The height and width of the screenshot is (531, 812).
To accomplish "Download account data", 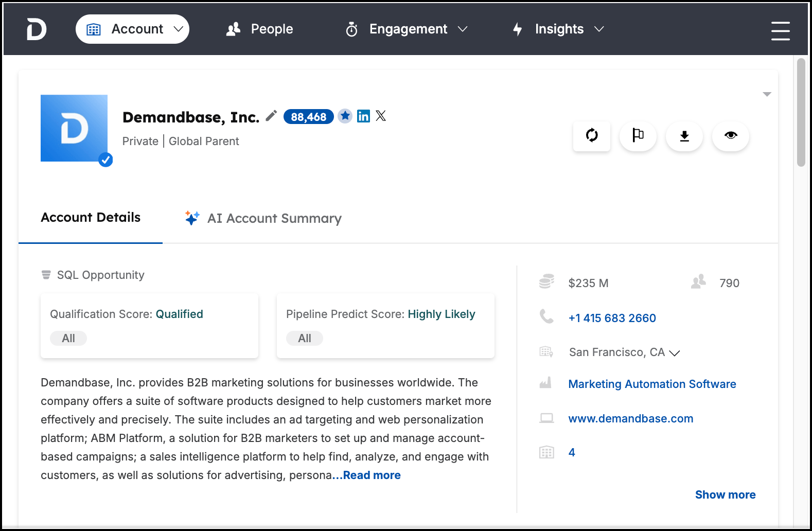I will pos(684,136).
